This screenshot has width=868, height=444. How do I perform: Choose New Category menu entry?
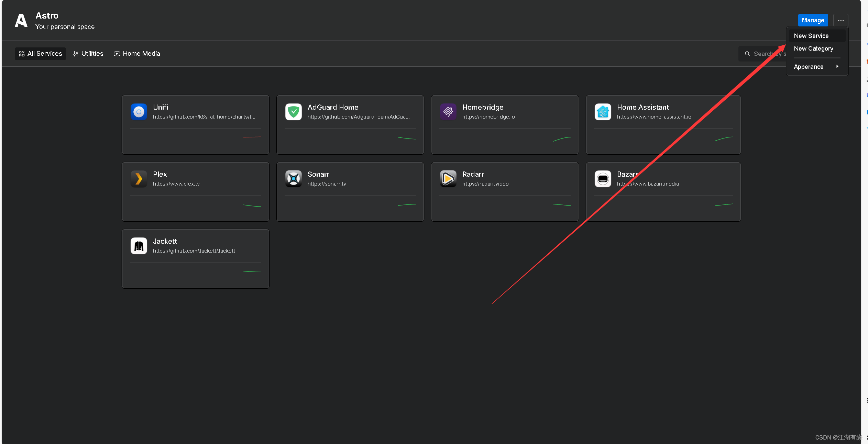[x=813, y=49]
